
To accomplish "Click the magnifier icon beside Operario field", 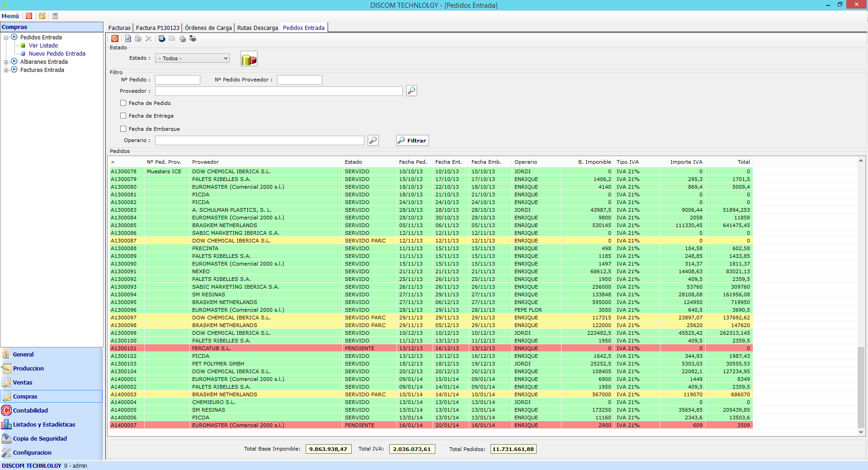I will 373,140.
